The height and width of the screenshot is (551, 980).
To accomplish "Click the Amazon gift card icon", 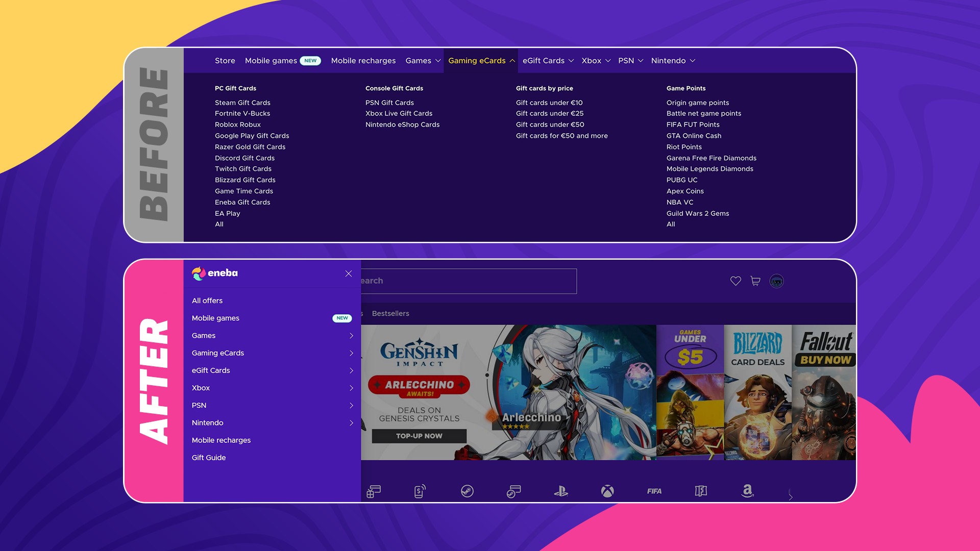I will [748, 491].
